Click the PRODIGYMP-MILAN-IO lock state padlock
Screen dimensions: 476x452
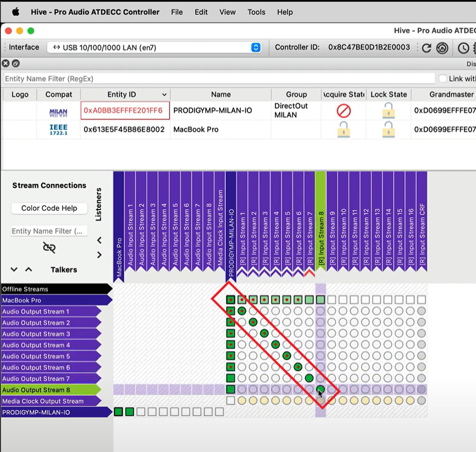pos(388,111)
